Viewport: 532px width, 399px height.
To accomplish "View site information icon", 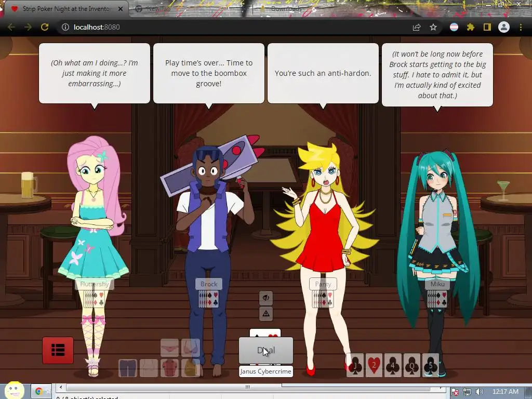I will click(65, 27).
